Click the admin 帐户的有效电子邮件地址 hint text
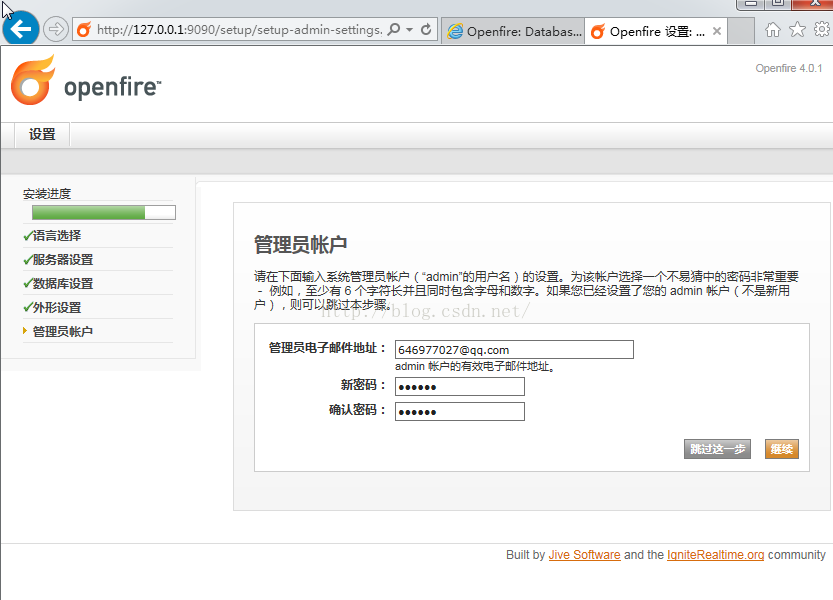 pos(475,366)
